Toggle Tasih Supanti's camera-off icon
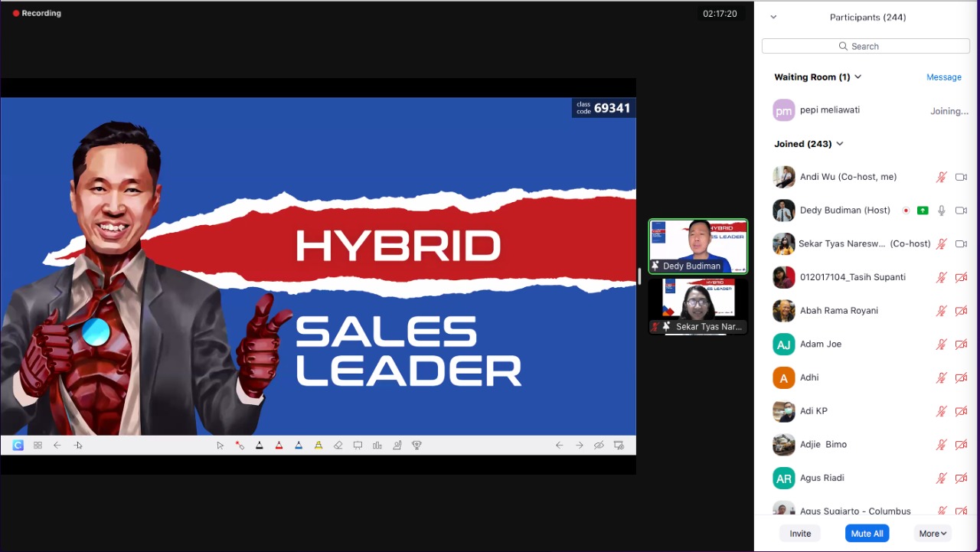The height and width of the screenshot is (552, 980). click(962, 277)
